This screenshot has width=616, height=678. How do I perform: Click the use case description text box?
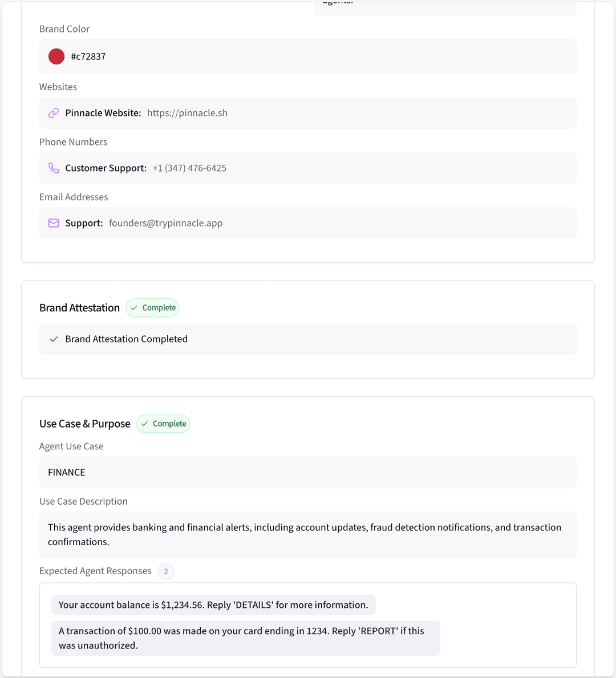pyautogui.click(x=307, y=534)
